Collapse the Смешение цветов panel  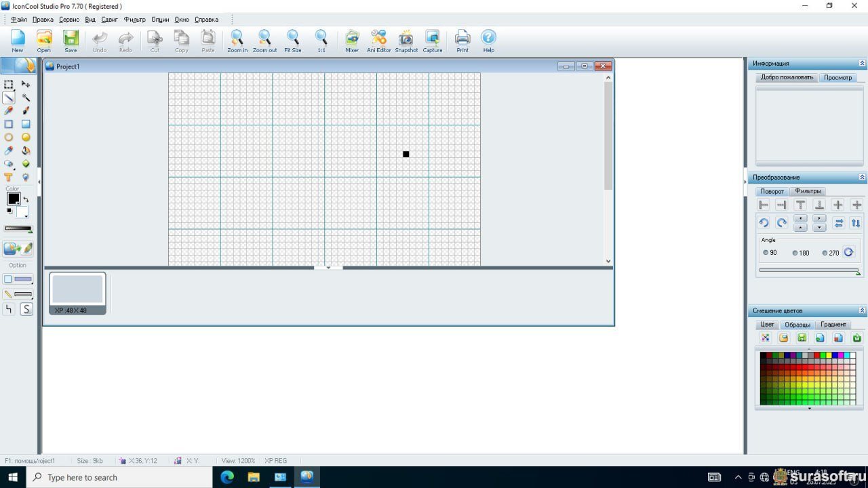tap(862, 310)
